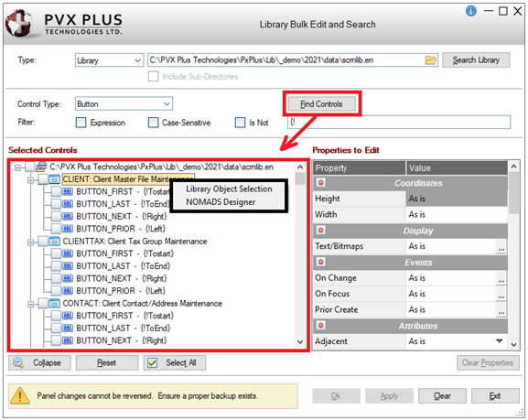
Task: Click button icon of CLIENTTAX BUTTON_PRIOR
Action: pyautogui.click(x=68, y=291)
